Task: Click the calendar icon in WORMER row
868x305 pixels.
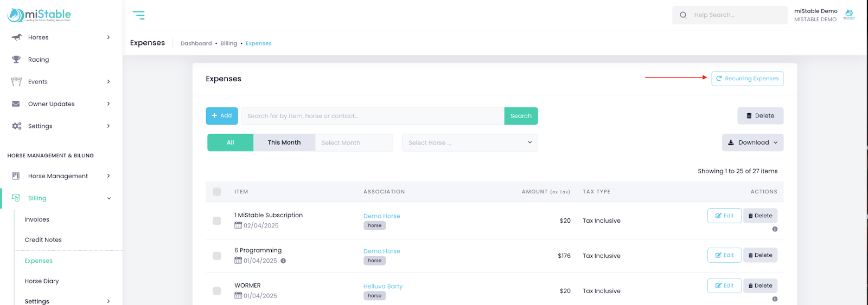Action: [x=238, y=296]
